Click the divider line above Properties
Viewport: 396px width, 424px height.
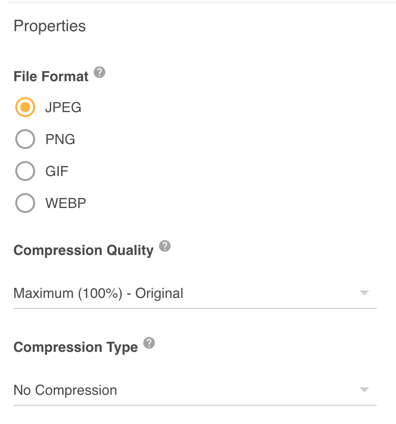pos(202,2)
